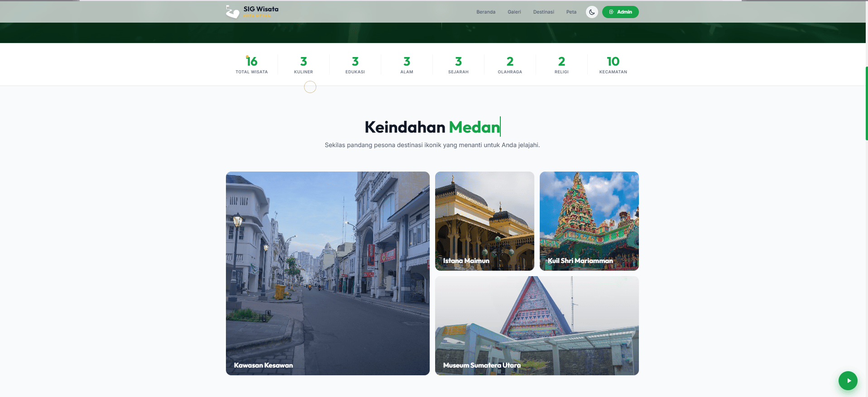The width and height of the screenshot is (868, 397).
Task: Click the Admin login button
Action: [620, 12]
